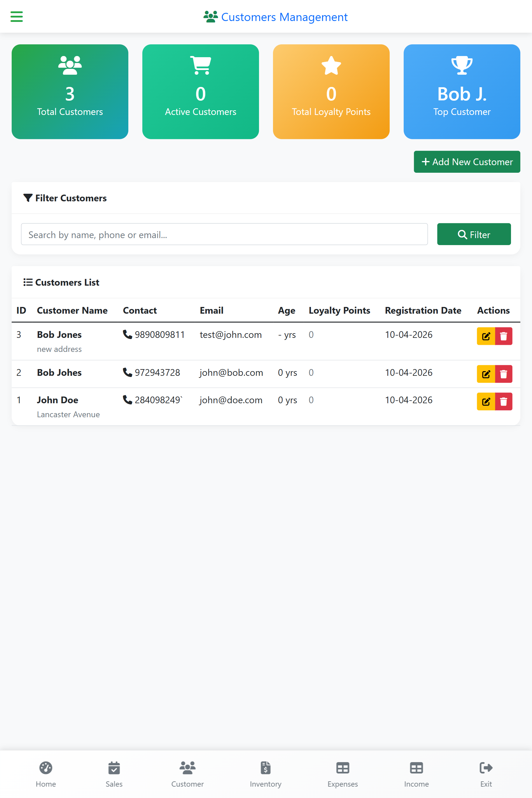Click the name John Doe
The width and height of the screenshot is (532, 798).
[x=57, y=400]
